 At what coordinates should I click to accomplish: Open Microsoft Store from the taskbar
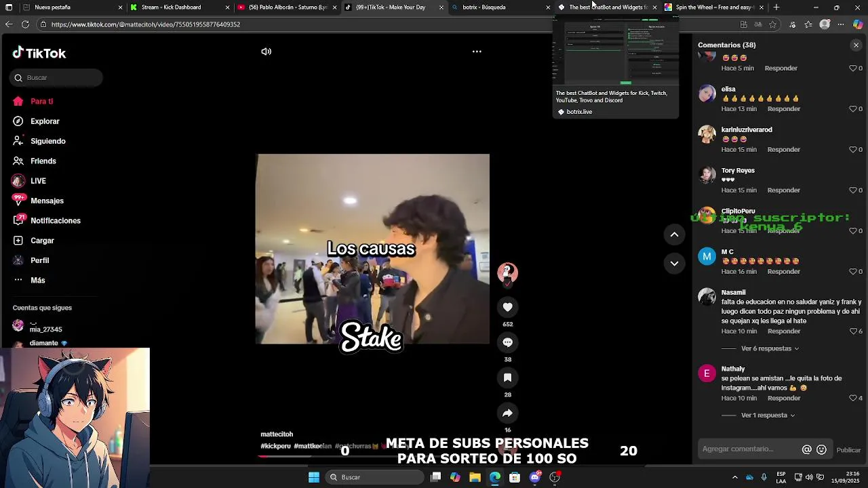[x=515, y=477]
